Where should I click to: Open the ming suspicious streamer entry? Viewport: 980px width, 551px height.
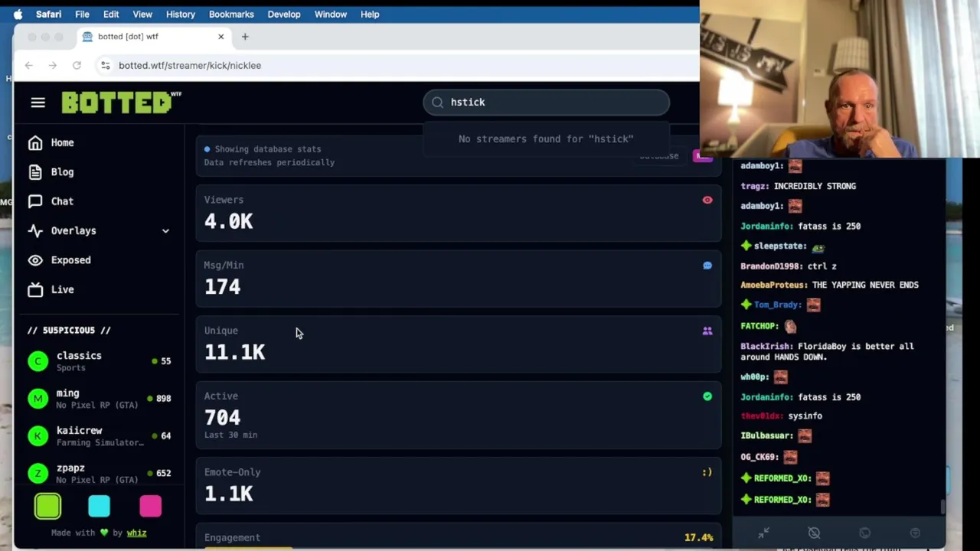coord(99,399)
